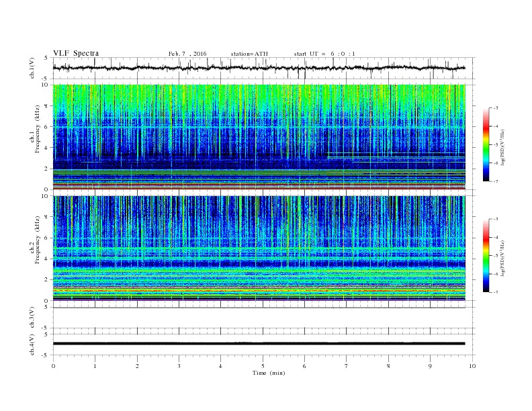Viewport: 532px width, 411px height.
Task: Select the date text "Feb. 7, 2016"
Action: tap(187, 54)
